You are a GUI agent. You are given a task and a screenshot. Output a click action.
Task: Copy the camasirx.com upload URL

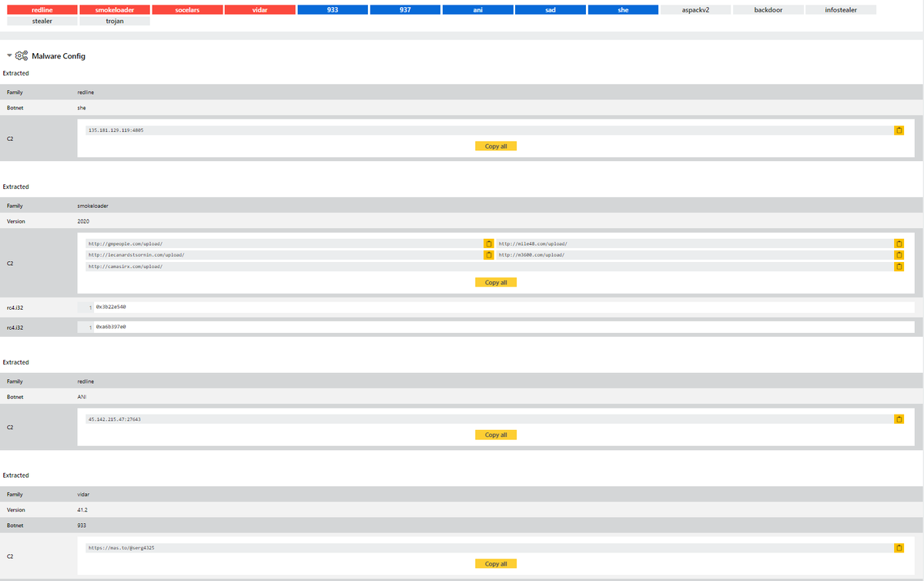[899, 267]
